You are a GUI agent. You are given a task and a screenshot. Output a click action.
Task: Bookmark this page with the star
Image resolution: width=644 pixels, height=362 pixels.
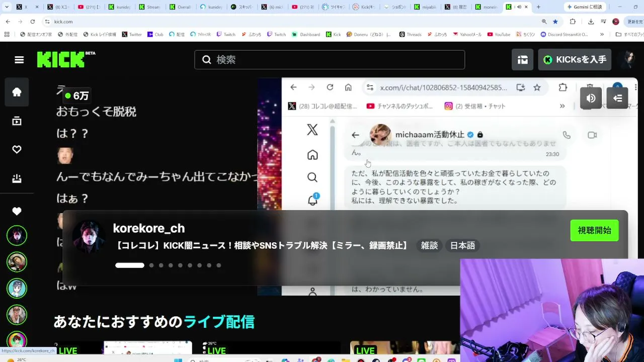pyautogui.click(x=555, y=22)
